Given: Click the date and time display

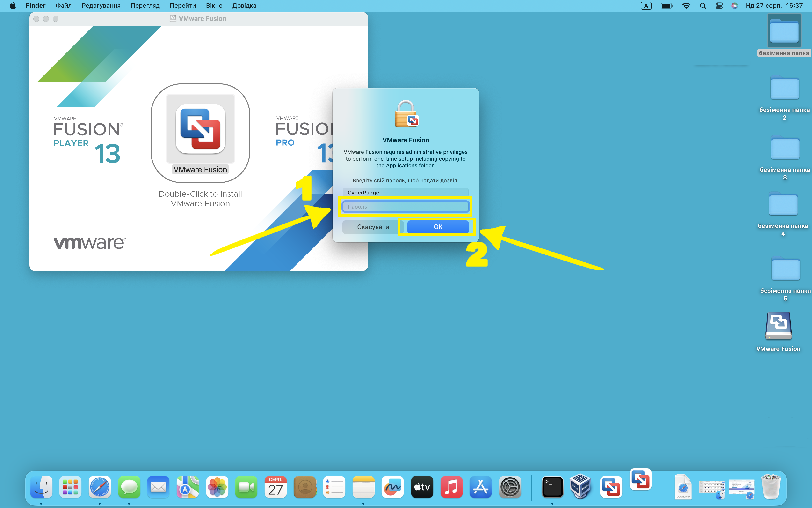Looking at the screenshot, I should point(774,6).
